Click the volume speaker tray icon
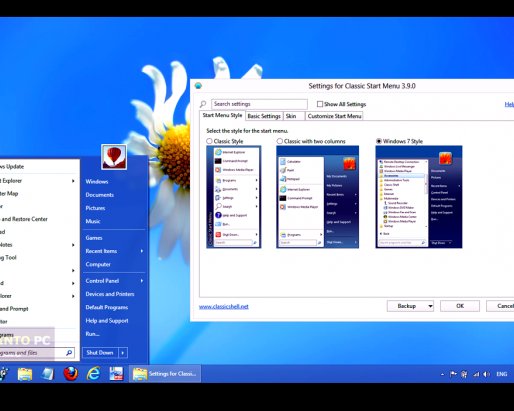The width and height of the screenshot is (514, 411). coord(486,374)
